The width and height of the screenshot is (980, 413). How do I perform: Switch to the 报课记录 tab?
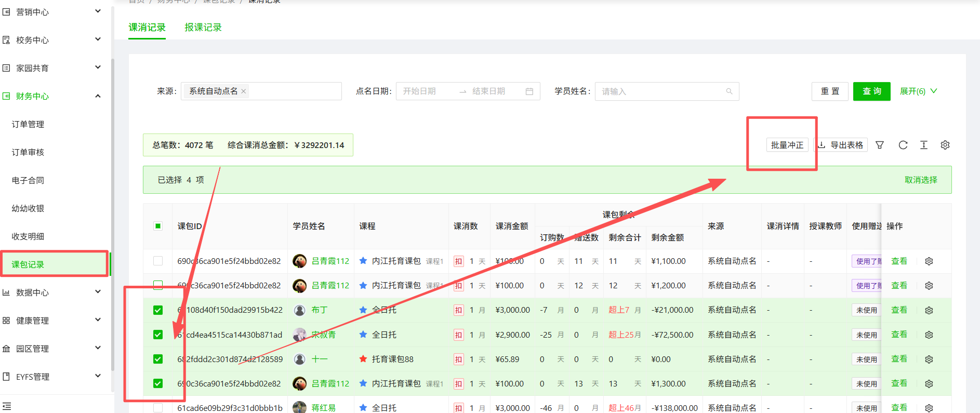tap(203, 28)
